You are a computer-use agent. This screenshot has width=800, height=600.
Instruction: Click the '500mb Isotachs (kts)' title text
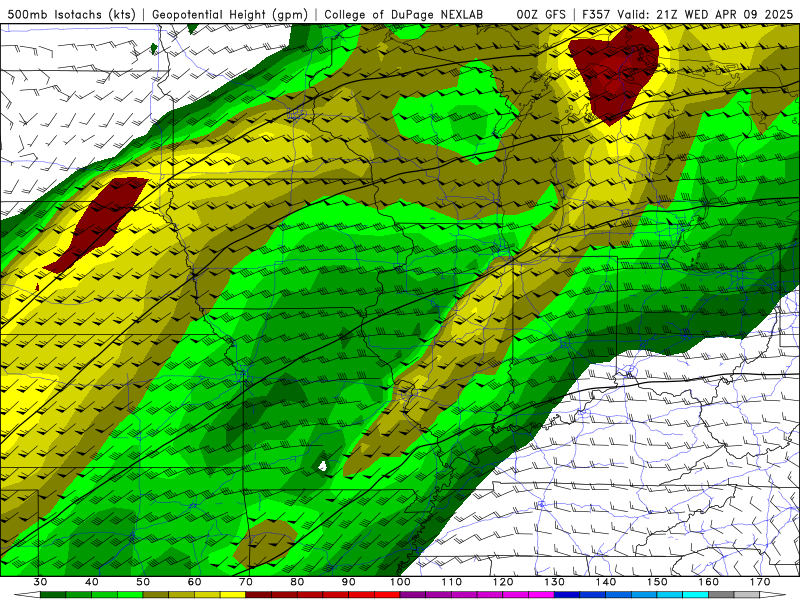pos(71,15)
